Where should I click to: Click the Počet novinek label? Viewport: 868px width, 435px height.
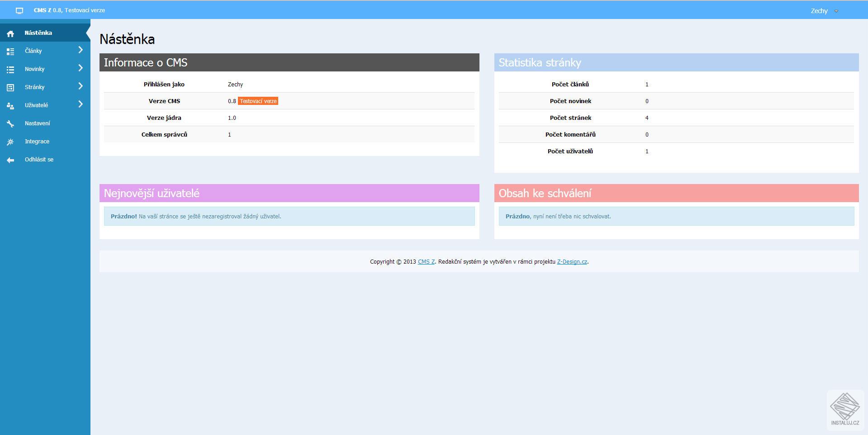coord(570,101)
